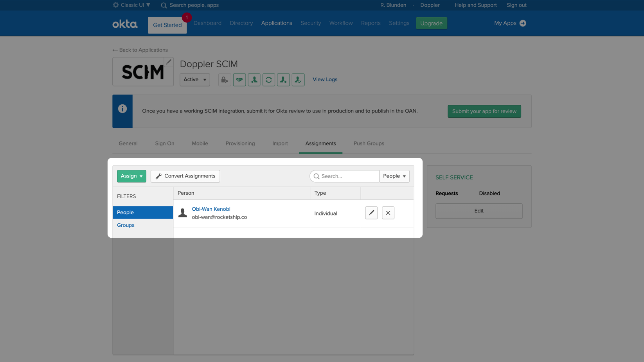Screen dimensions: 644x362
Task: Select the Groups filter
Action: pyautogui.click(x=126, y=225)
